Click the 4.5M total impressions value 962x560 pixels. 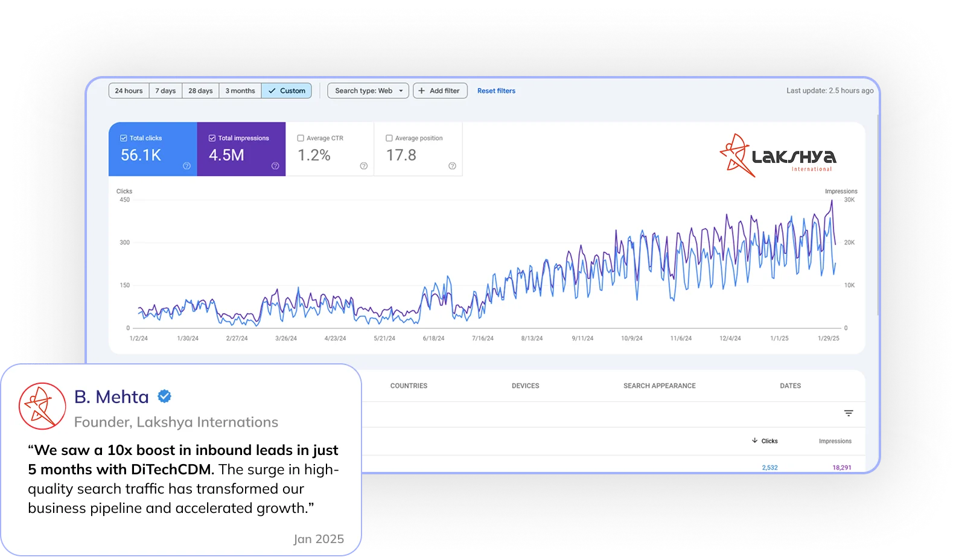[226, 156]
